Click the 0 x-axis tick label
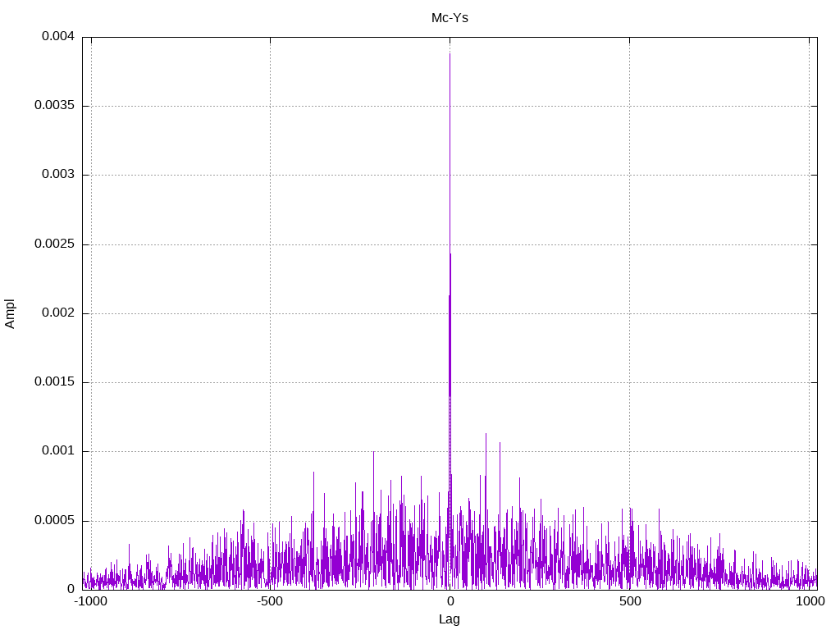The width and height of the screenshot is (840, 630). (x=450, y=601)
